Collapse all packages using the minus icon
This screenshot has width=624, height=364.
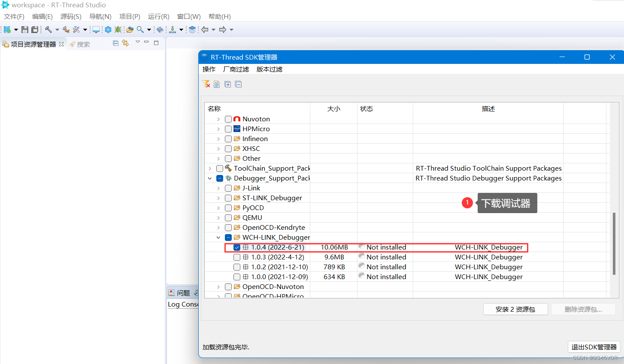pyautogui.click(x=238, y=84)
